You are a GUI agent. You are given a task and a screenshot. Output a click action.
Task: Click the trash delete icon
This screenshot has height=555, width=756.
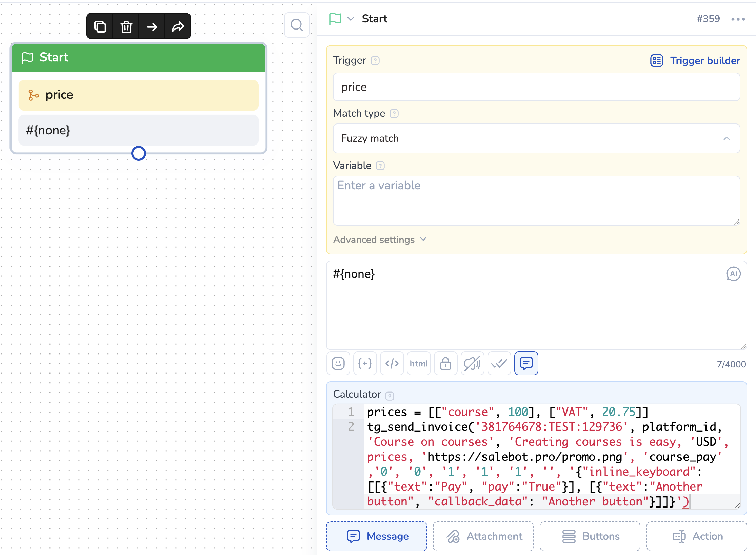126,26
